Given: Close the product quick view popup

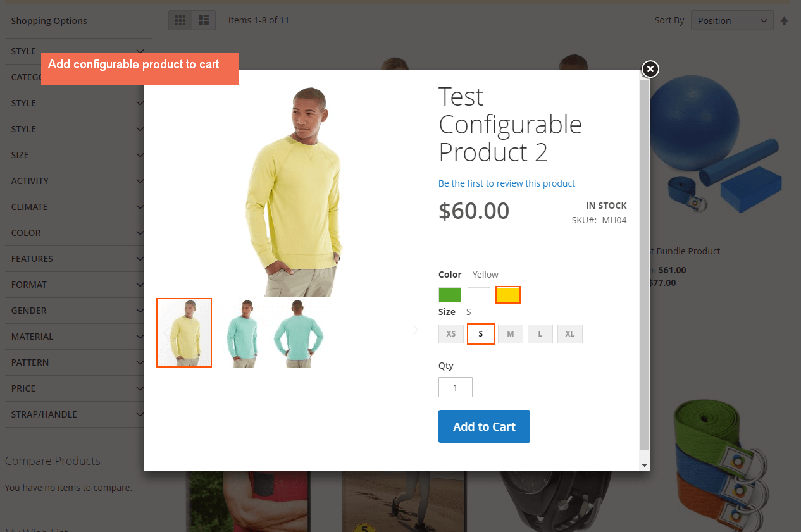Looking at the screenshot, I should coord(650,69).
